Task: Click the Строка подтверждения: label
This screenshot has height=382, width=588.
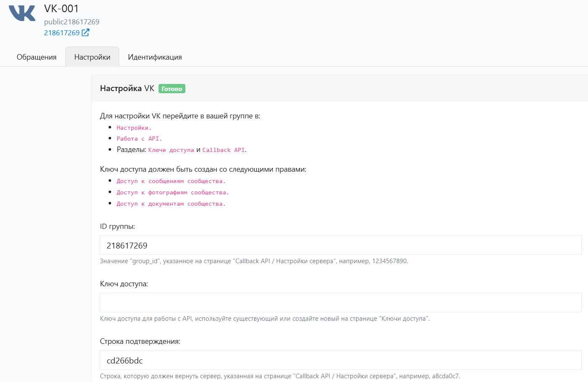Action: tap(140, 341)
